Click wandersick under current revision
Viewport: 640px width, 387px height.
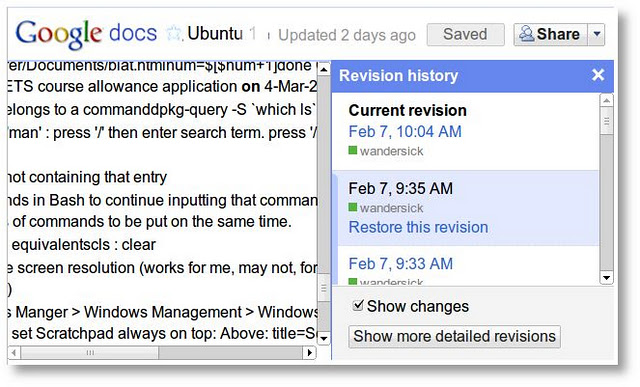click(x=391, y=151)
